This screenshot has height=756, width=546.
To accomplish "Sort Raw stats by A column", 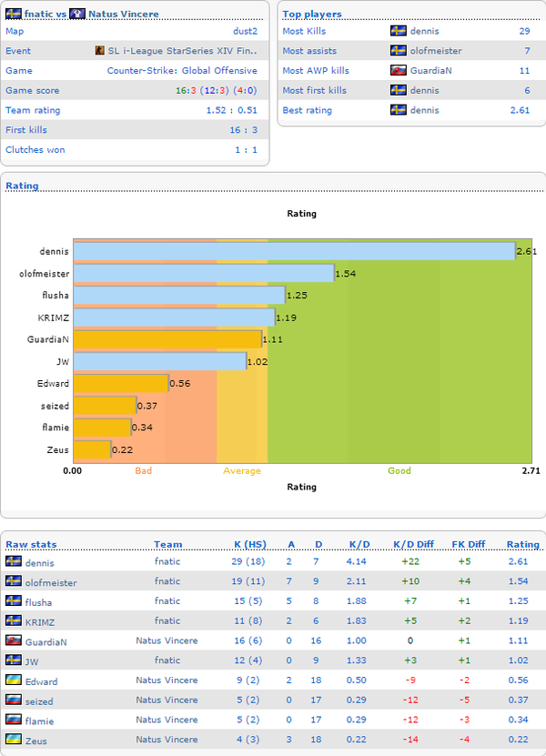I will pyautogui.click(x=291, y=544).
